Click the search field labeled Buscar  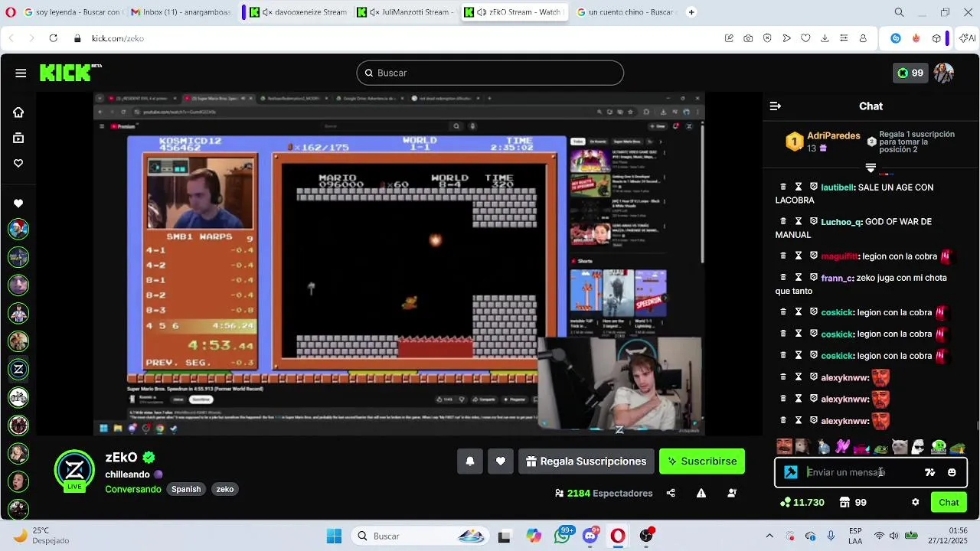[490, 73]
